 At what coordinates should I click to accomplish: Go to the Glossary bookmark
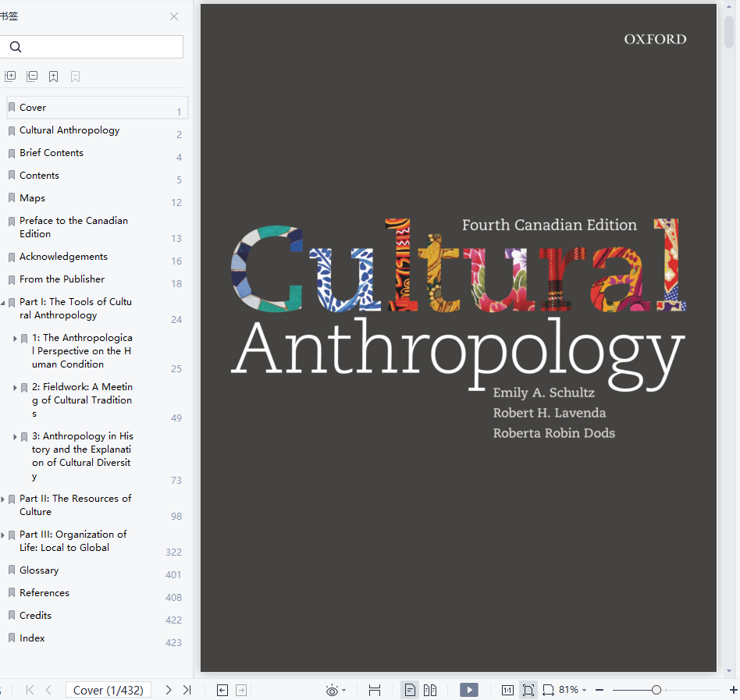[39, 570]
